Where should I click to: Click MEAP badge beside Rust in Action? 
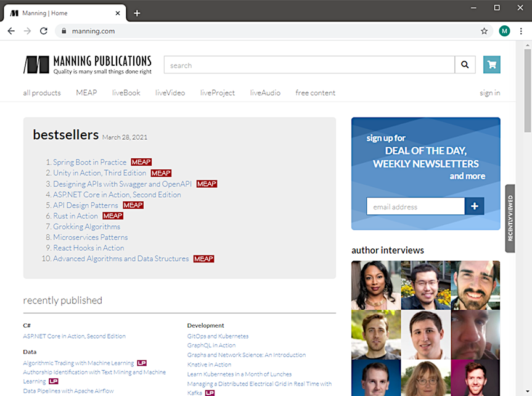click(113, 216)
